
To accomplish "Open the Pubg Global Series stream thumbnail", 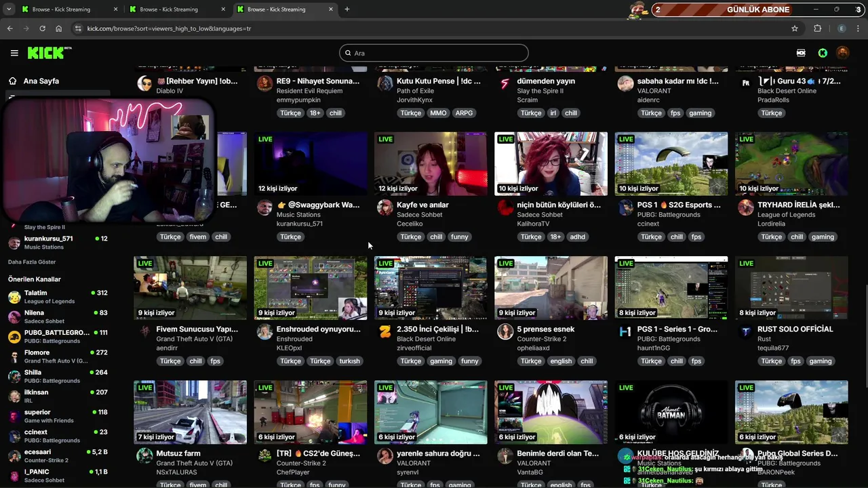I will click(x=791, y=412).
